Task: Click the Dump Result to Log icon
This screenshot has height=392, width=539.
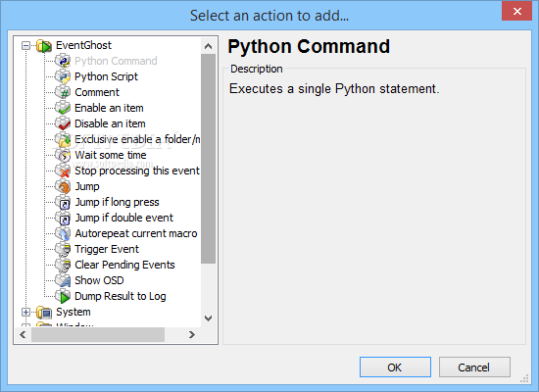Action: (63, 296)
